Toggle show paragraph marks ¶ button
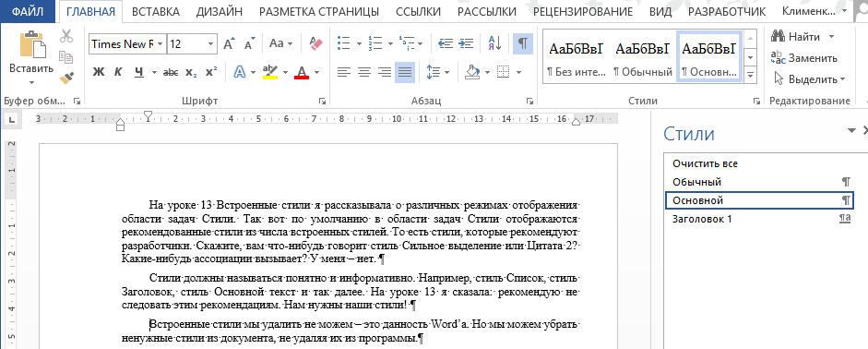This screenshot has height=349, width=868. 523,43
